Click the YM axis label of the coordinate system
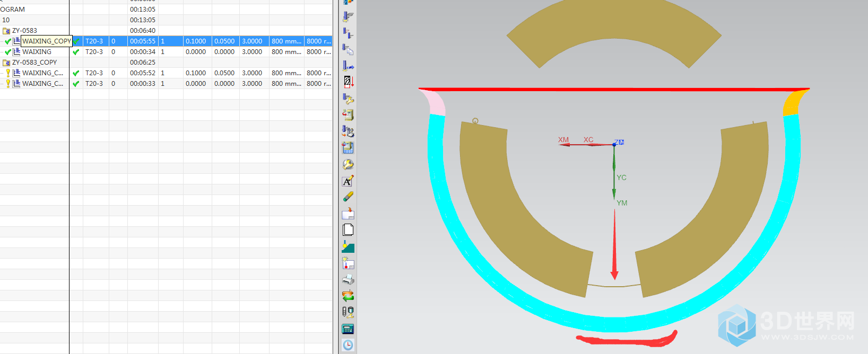Image resolution: width=868 pixels, height=354 pixels. coord(622,203)
